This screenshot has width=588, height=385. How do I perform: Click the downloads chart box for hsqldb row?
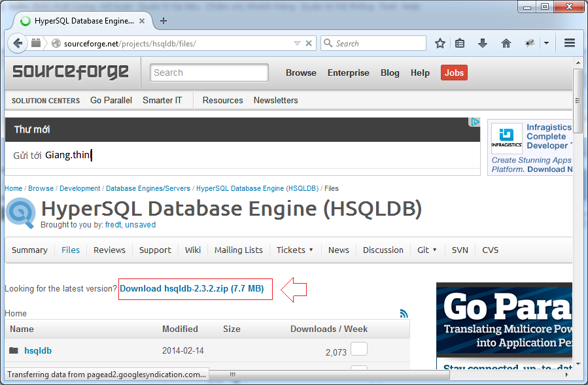359,348
